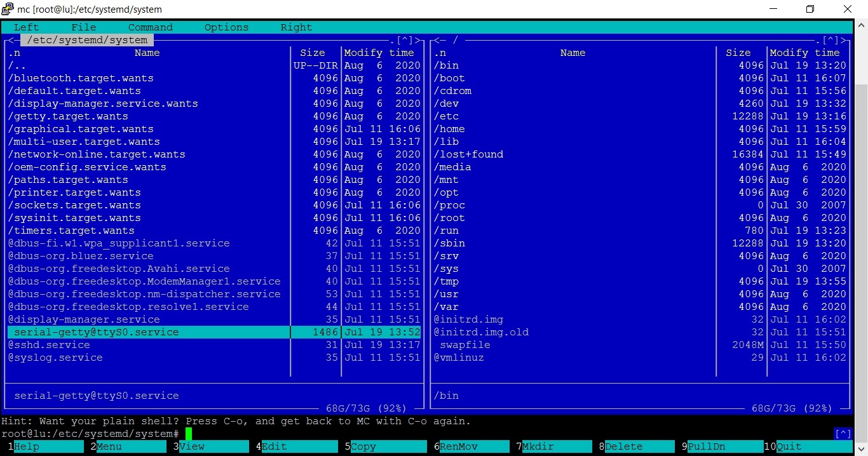Open the Command menu
The width and height of the screenshot is (868, 456).
click(151, 27)
